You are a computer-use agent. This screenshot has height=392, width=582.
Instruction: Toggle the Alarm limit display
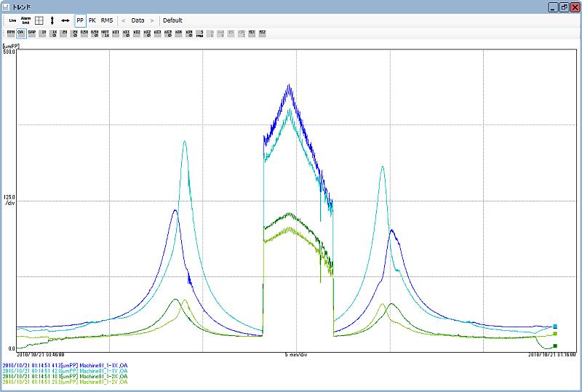(25, 20)
